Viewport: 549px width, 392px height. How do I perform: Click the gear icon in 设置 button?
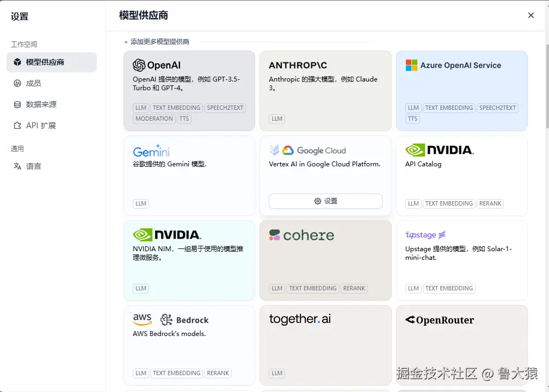tap(318, 201)
